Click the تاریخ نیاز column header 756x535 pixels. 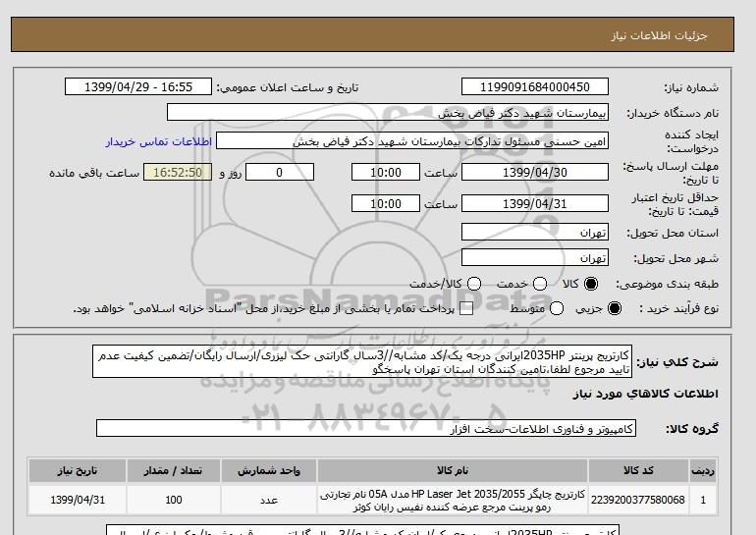click(78, 471)
